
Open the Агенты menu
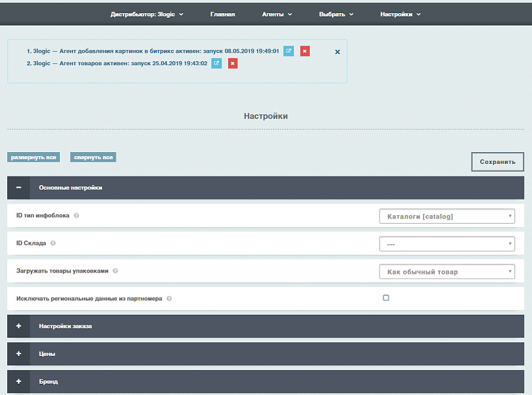point(276,14)
